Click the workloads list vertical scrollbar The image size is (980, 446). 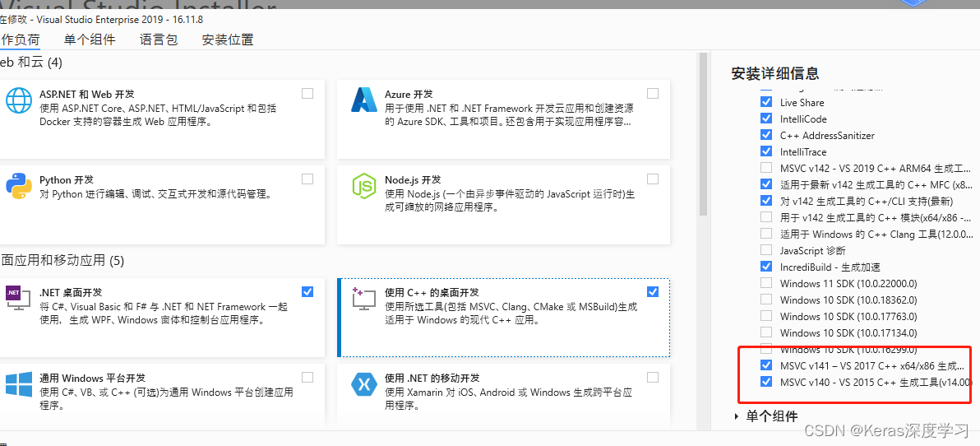703,133
